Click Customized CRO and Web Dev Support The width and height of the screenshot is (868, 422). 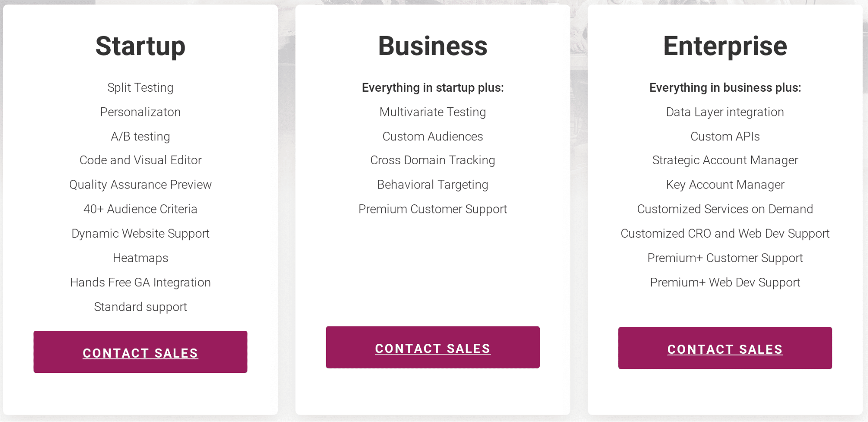(x=725, y=234)
